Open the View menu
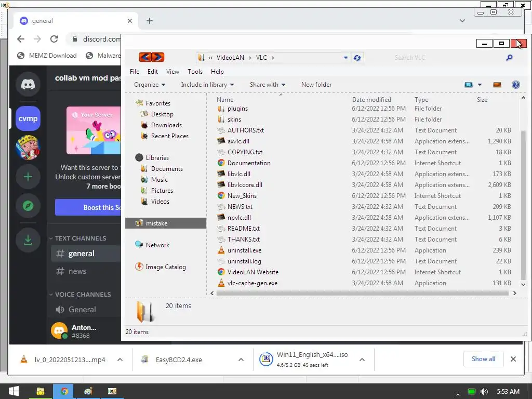Screen dimensions: 532x399 pyautogui.click(x=172, y=72)
